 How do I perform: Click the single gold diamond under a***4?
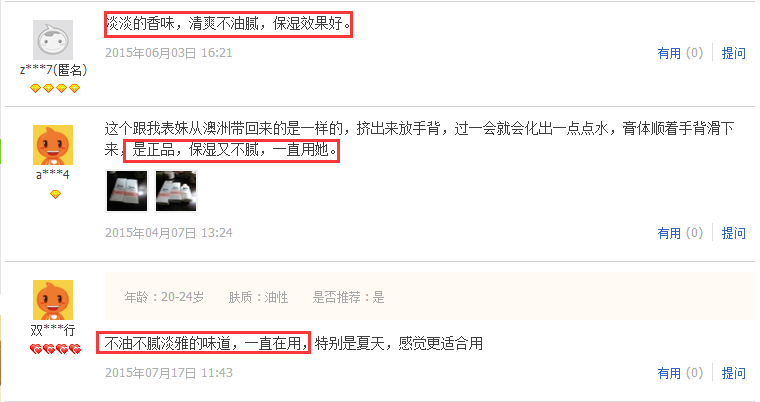coord(55,194)
